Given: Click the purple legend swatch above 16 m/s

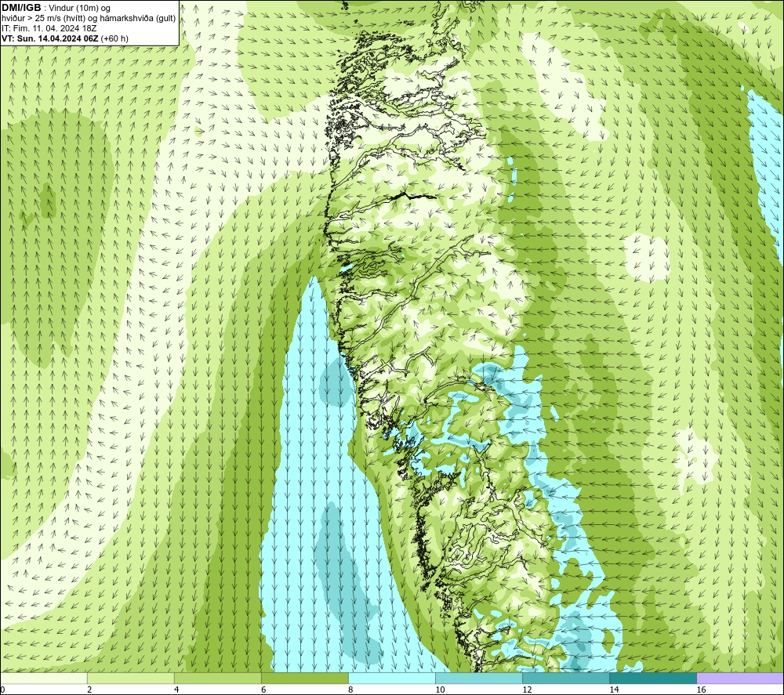Looking at the screenshot, I should pos(740,679).
